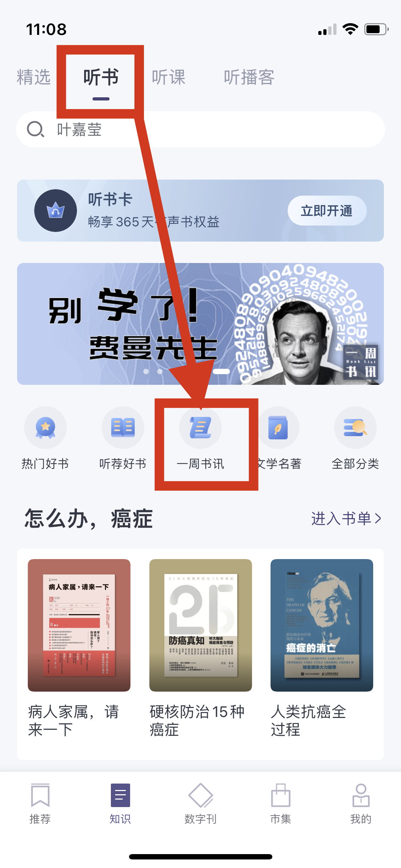Open 市集 shopping bag icon
Viewport: 401px width, 868px height.
281,795
